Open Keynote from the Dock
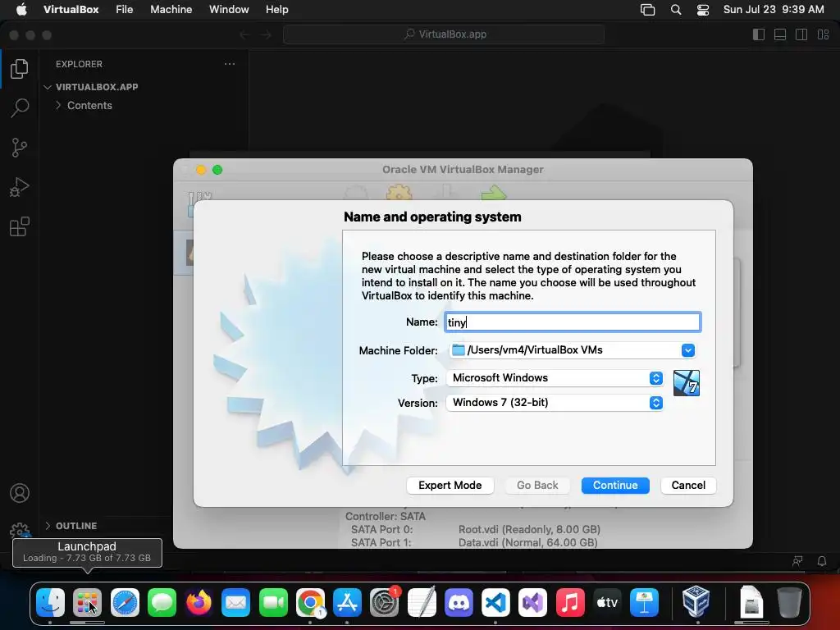 tap(644, 603)
